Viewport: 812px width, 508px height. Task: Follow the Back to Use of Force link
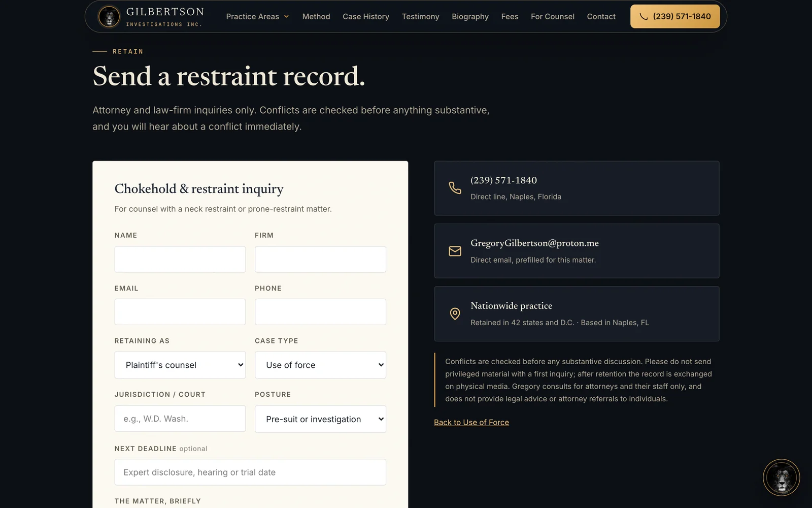point(471,422)
